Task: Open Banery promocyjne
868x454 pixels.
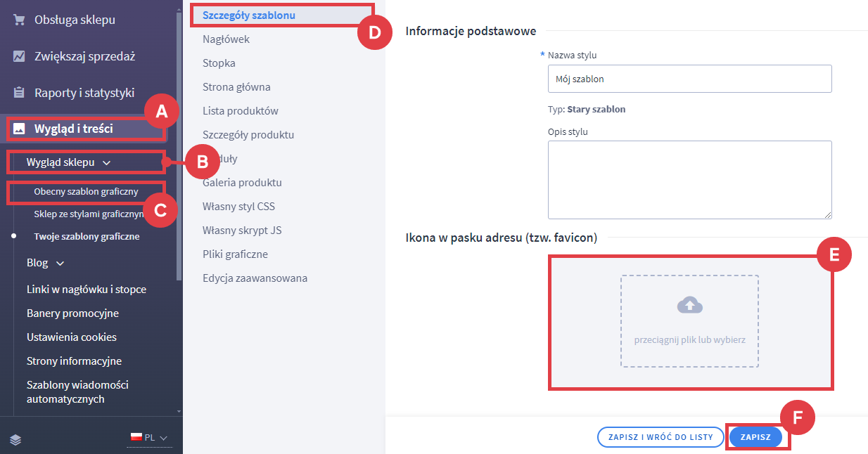Action: click(x=72, y=313)
